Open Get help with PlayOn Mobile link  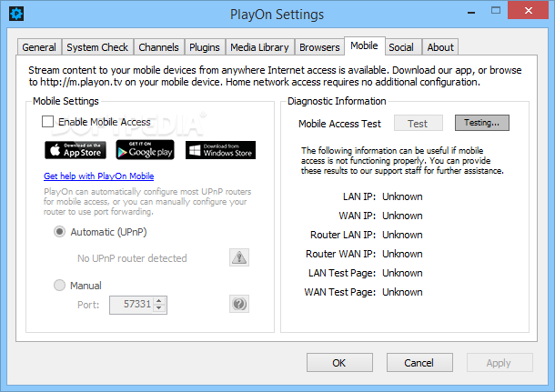(99, 176)
